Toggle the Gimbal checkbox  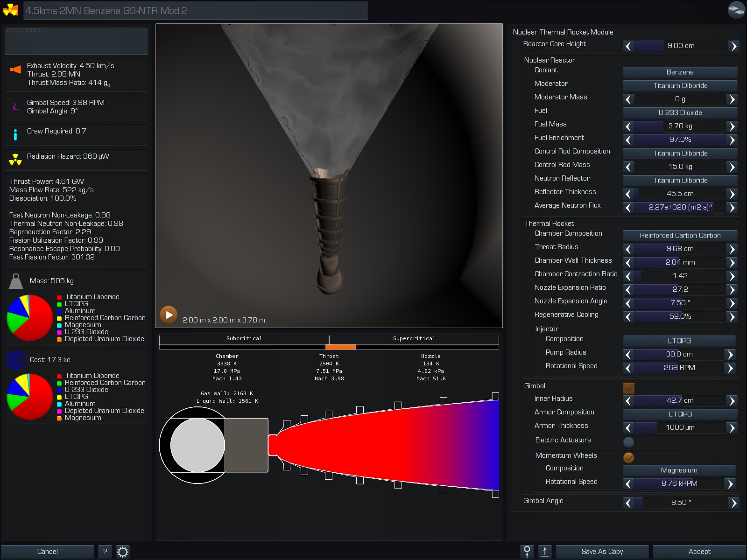coord(628,387)
